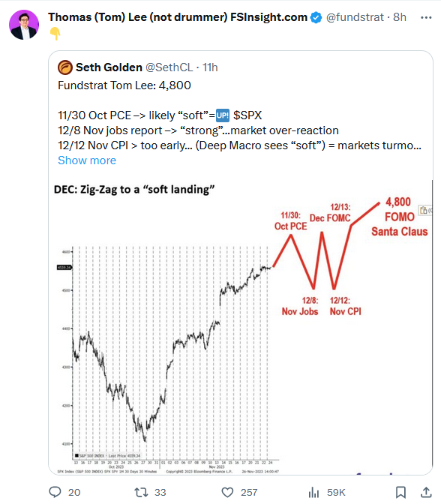
Task: Click the $SPX cashtag
Action: click(x=247, y=115)
